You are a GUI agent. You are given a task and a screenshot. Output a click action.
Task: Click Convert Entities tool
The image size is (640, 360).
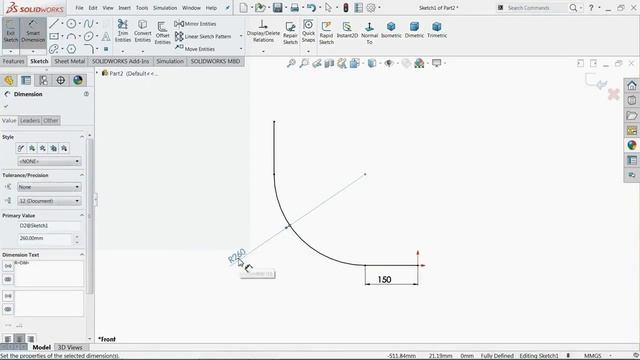142,31
